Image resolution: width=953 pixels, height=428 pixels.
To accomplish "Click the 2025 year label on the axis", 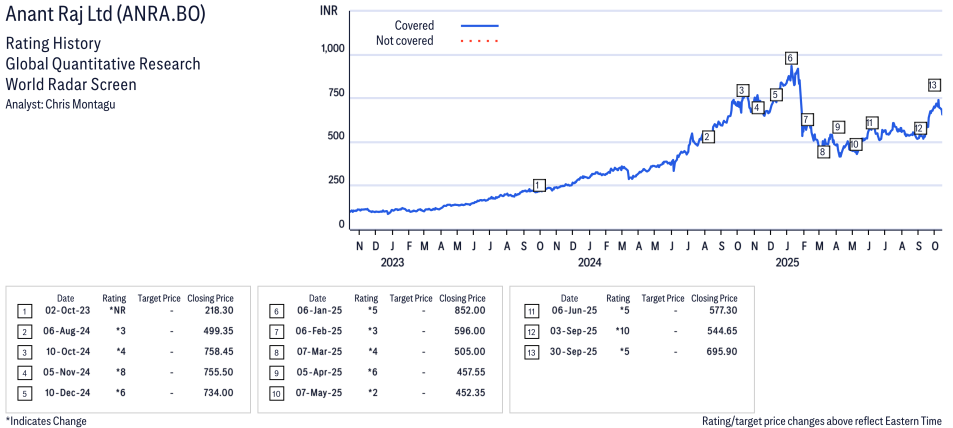I will point(787,263).
